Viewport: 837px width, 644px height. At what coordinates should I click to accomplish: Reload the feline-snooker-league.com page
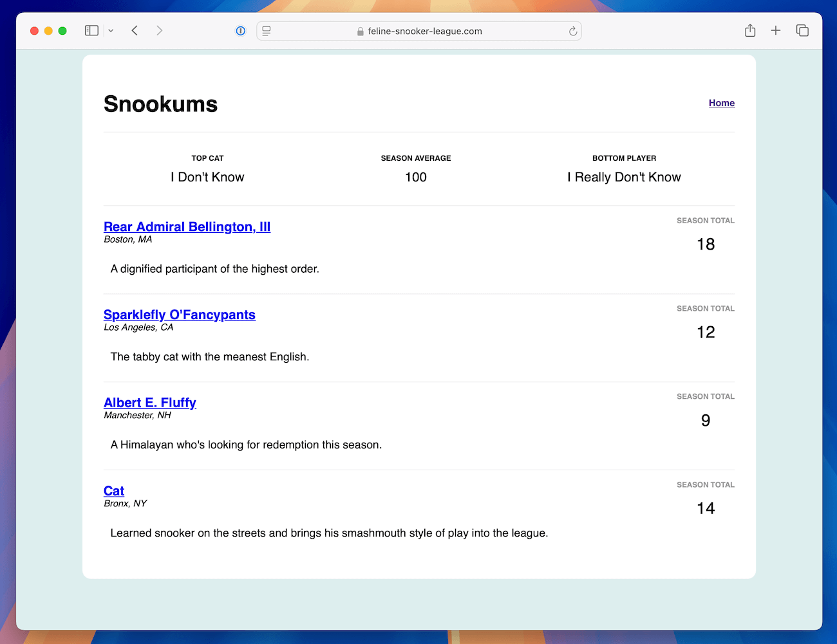(x=572, y=31)
